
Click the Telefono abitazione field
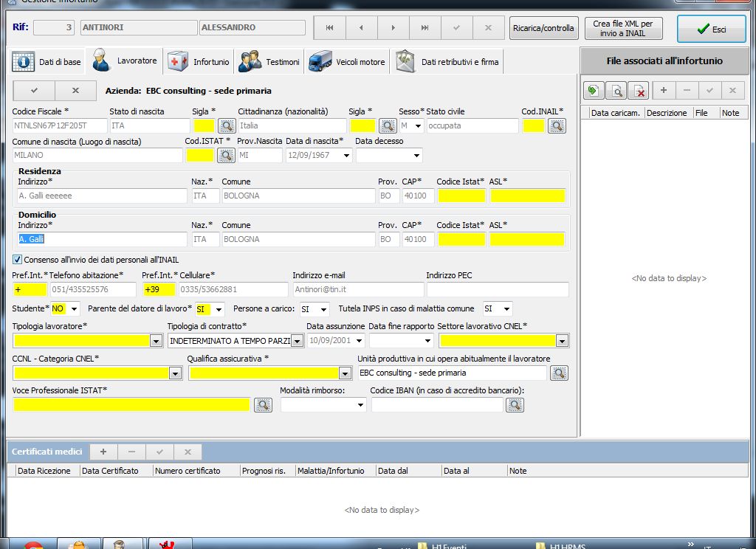(x=94, y=289)
